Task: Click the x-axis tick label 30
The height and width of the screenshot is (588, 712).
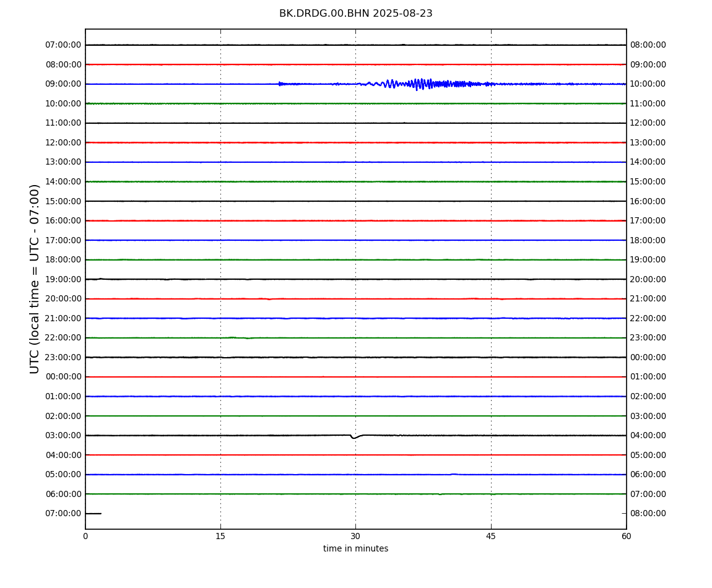Action: [x=355, y=536]
